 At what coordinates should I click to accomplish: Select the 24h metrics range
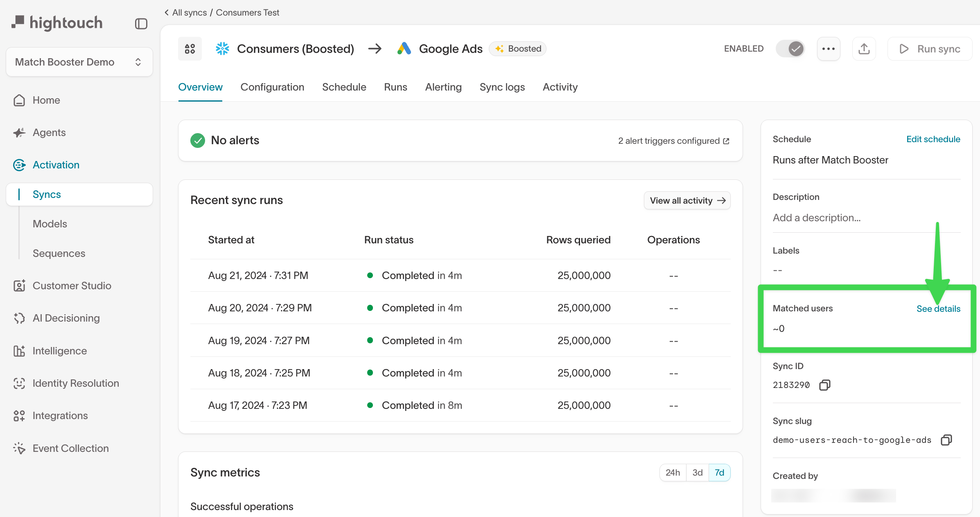pos(673,472)
